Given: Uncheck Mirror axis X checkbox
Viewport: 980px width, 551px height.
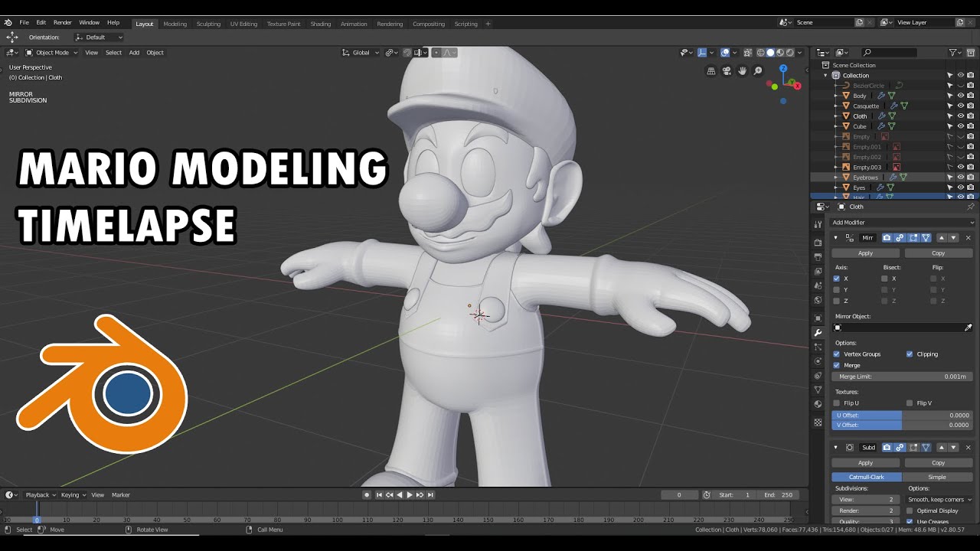Looking at the screenshot, I should point(836,279).
